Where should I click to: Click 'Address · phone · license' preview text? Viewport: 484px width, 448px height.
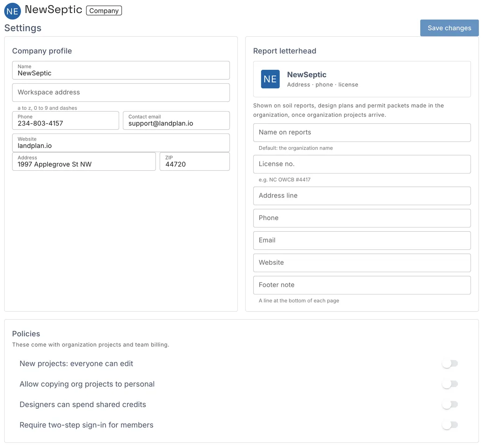(x=323, y=85)
